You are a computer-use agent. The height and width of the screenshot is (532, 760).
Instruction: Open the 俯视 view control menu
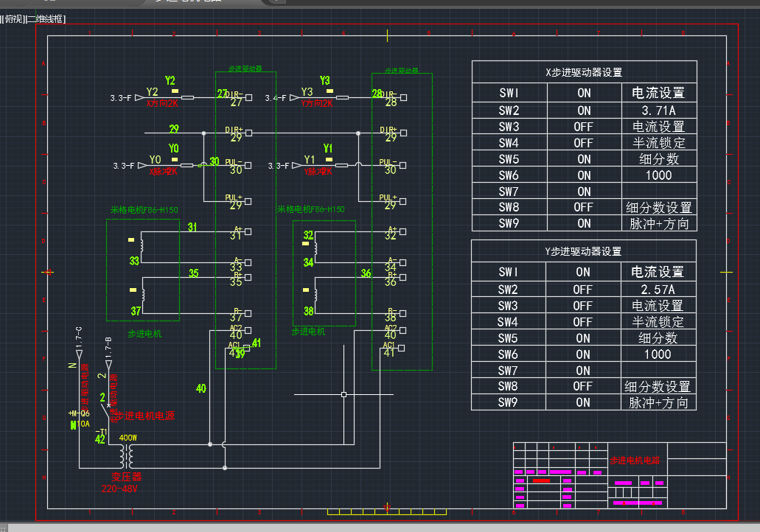tap(13, 19)
